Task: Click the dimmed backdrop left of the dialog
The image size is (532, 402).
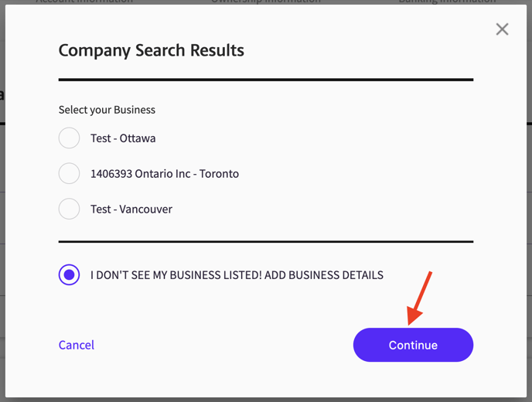Action: click(x=2, y=232)
